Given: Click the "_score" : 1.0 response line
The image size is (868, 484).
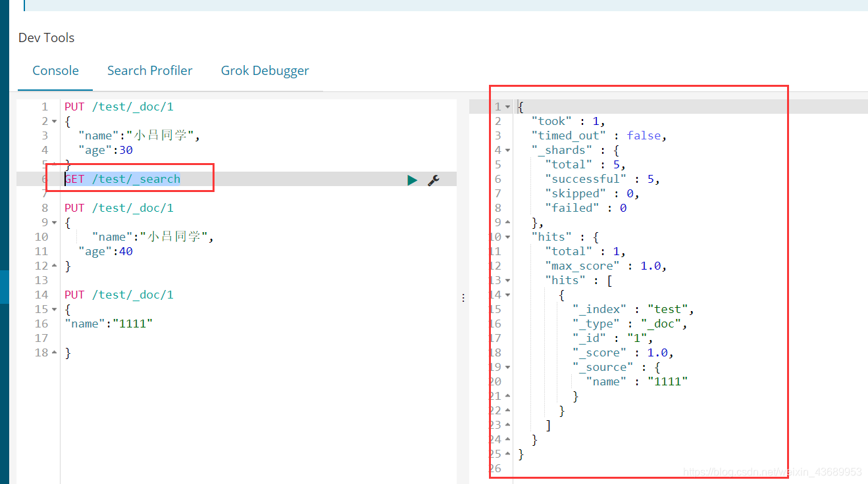Looking at the screenshot, I should click(x=623, y=352).
